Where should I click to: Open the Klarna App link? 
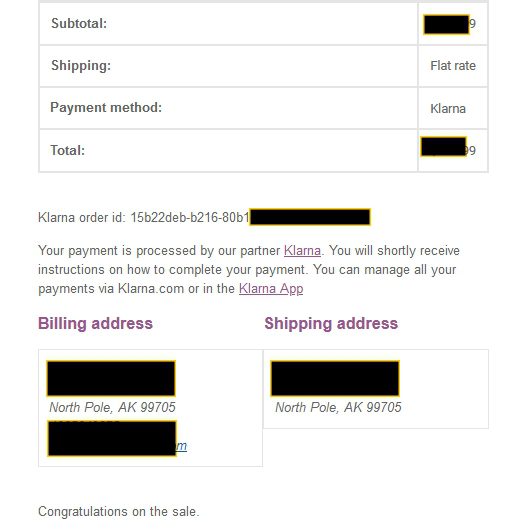click(x=271, y=289)
